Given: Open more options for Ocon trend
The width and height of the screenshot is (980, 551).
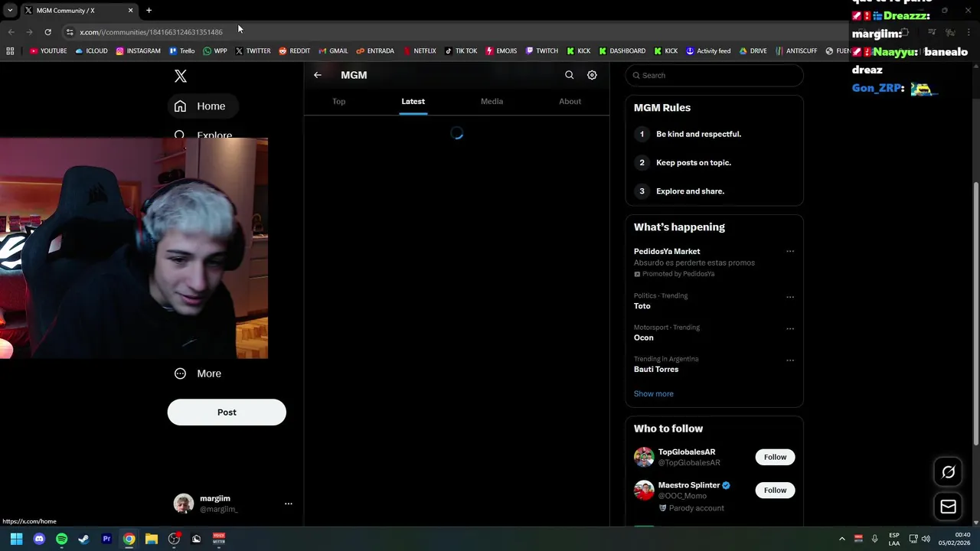Looking at the screenshot, I should pyautogui.click(x=790, y=328).
